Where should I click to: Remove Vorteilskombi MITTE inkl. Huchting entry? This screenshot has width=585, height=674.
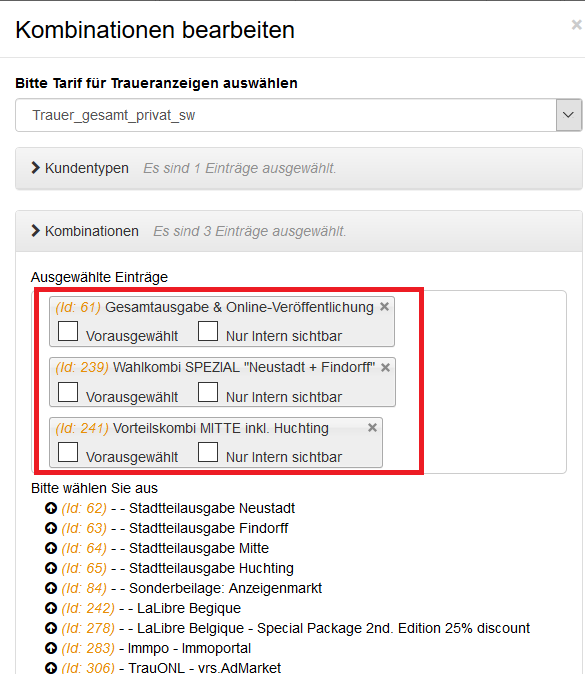(372, 428)
